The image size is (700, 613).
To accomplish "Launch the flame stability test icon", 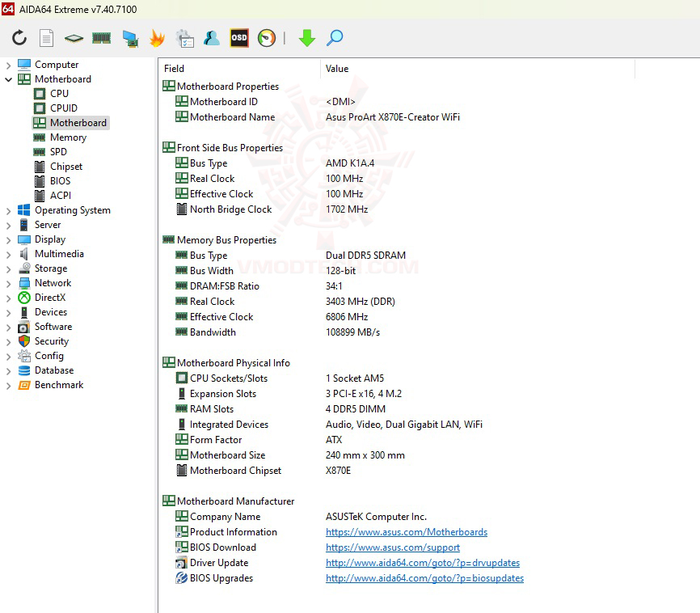I will (x=157, y=38).
